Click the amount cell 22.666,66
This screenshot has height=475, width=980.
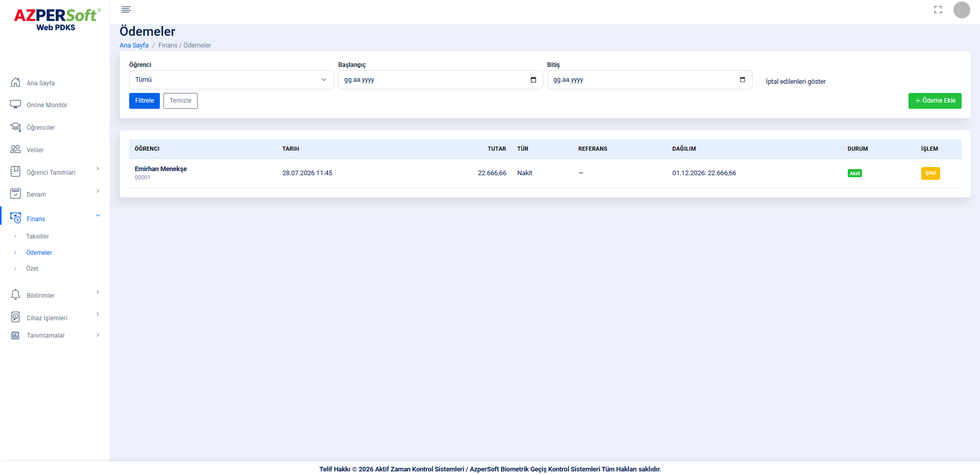492,173
